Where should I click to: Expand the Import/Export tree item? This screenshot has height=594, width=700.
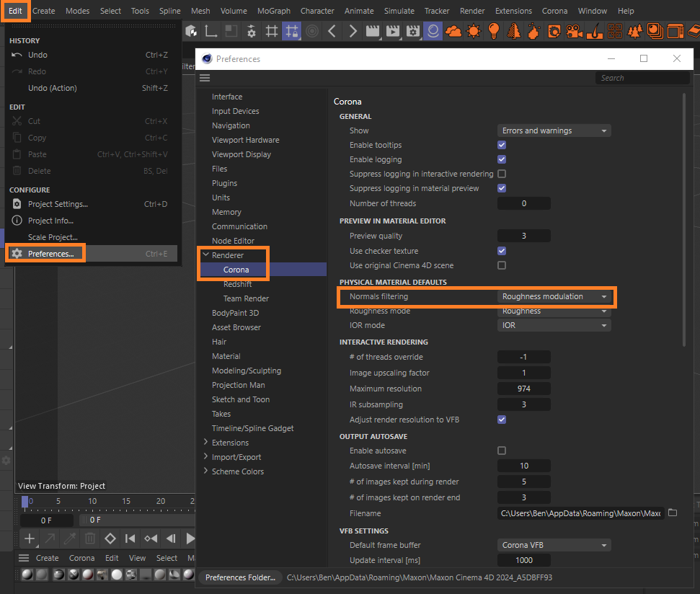(205, 456)
